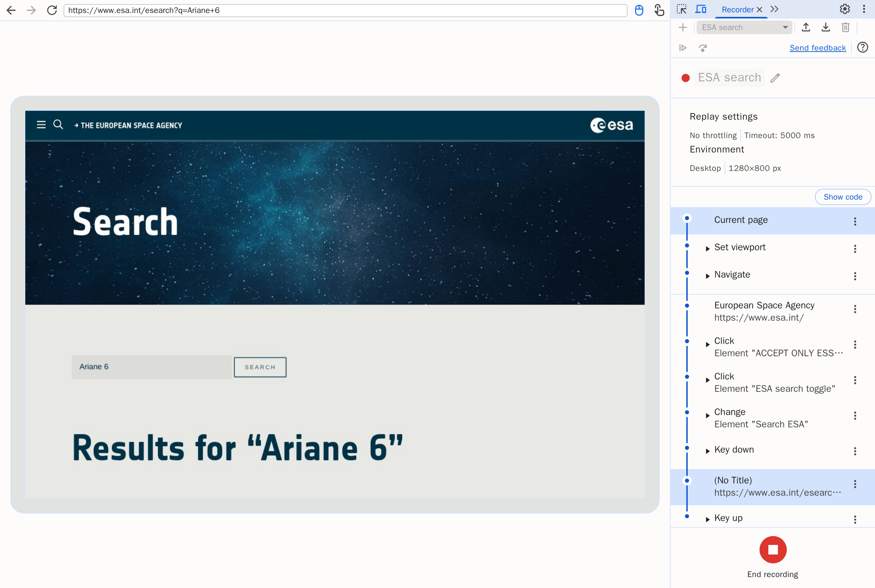Screen dimensions: 875x588
Task: Click the esa logo
Action: pos(611,125)
